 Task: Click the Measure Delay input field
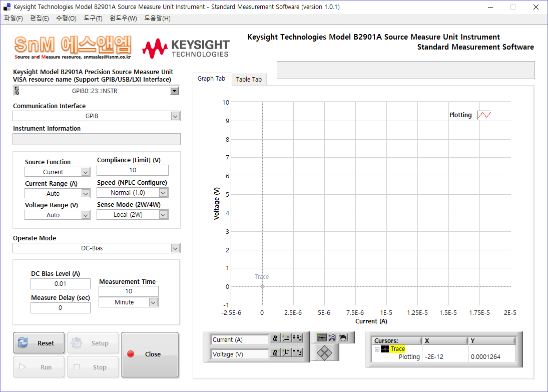coord(61,308)
